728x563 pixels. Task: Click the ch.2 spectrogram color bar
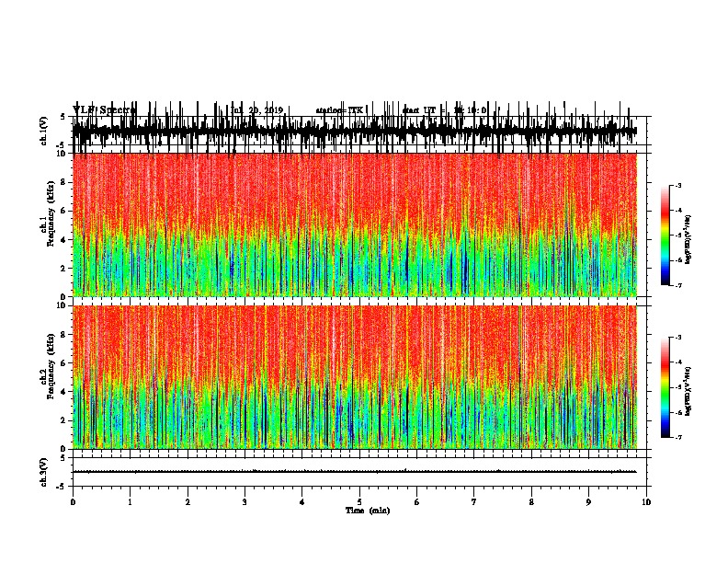click(x=665, y=387)
